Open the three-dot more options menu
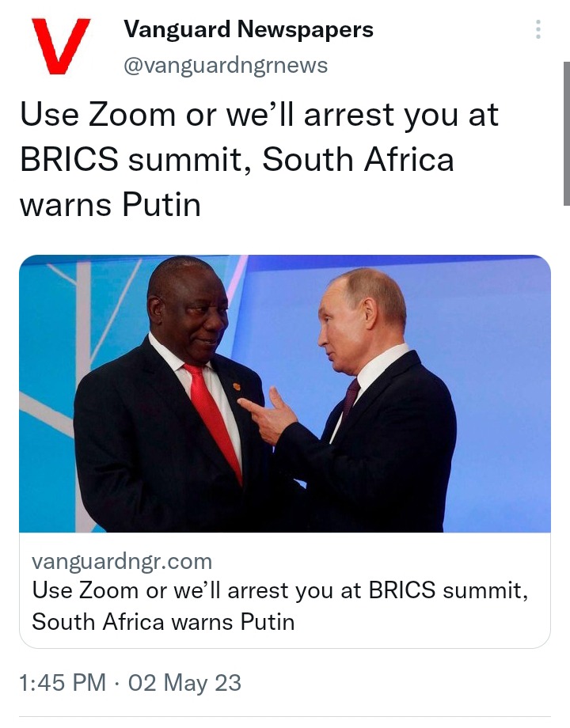The width and height of the screenshot is (570, 728). coord(538,29)
